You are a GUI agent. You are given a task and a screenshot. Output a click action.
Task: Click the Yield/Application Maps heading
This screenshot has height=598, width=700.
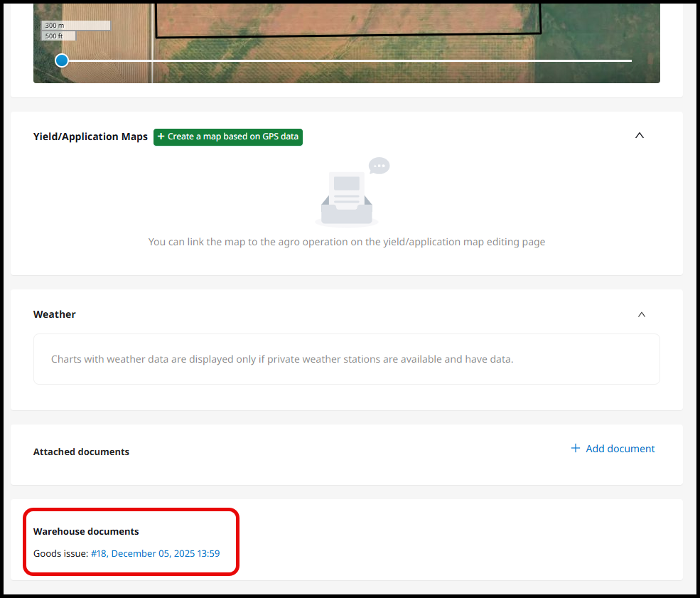pyautogui.click(x=90, y=137)
